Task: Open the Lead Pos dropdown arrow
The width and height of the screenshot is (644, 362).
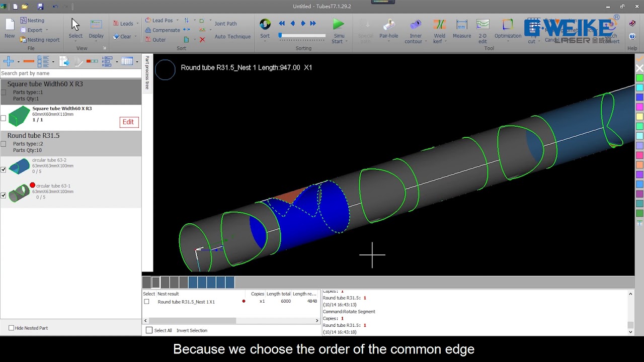Action: 179,20
